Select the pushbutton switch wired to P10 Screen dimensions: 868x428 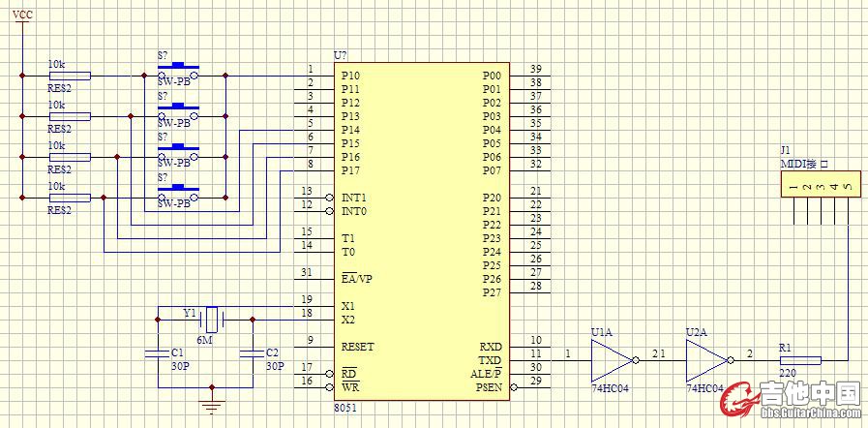click(x=178, y=71)
